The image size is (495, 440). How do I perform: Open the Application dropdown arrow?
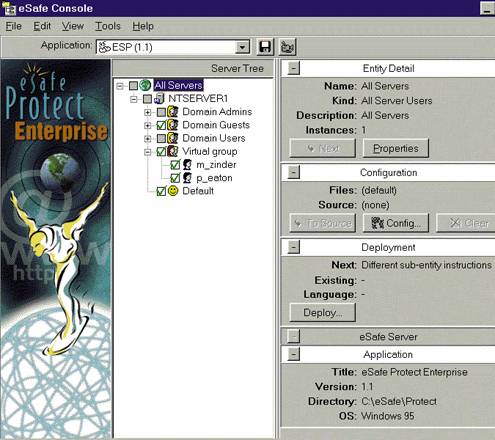point(242,47)
